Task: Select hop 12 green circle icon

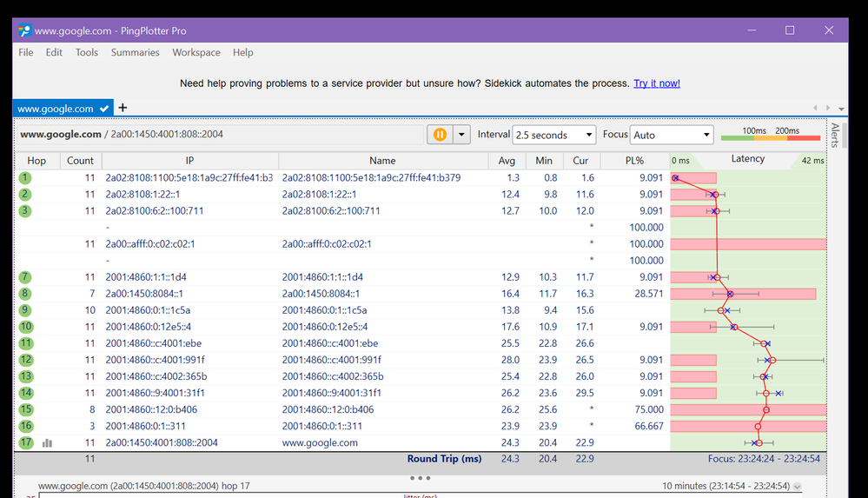Action: 25,360
